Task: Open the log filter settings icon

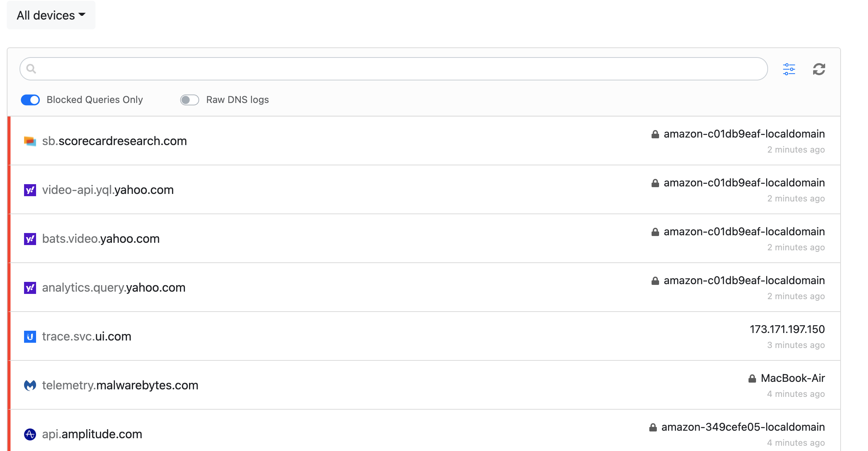Action: [789, 69]
